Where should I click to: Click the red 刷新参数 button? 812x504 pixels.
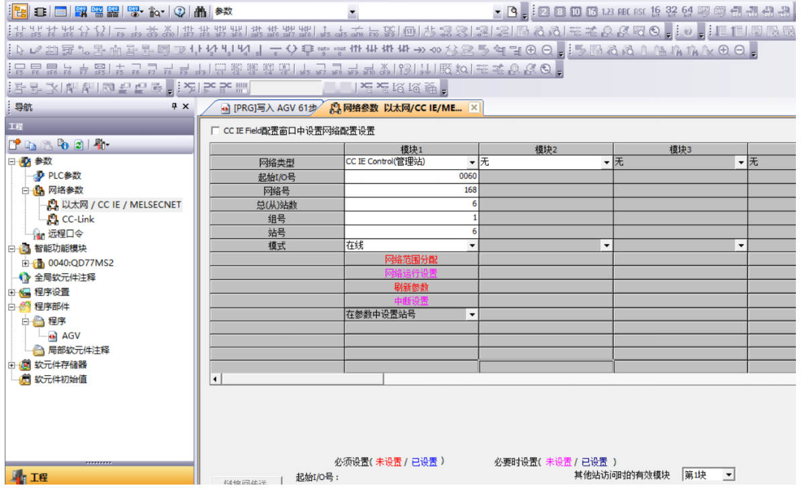point(411,287)
